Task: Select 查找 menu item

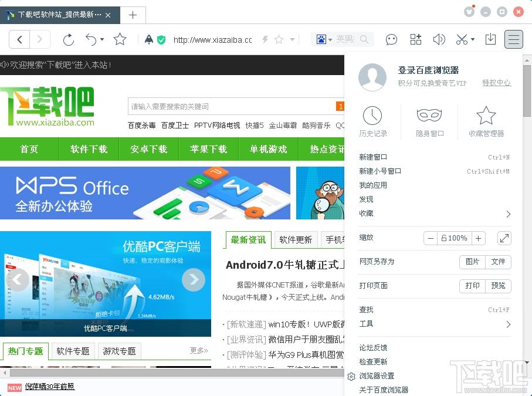Action: click(434, 310)
